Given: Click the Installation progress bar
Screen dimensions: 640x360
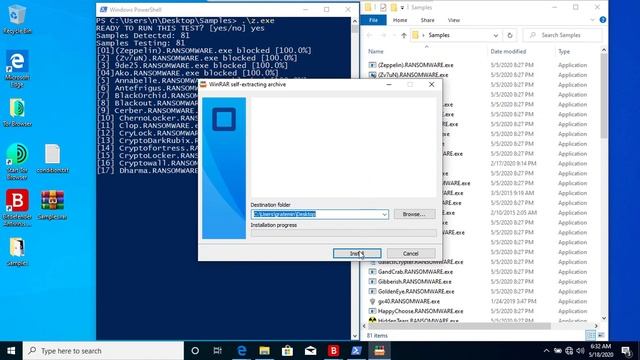Looking at the screenshot, I should pos(343,233).
